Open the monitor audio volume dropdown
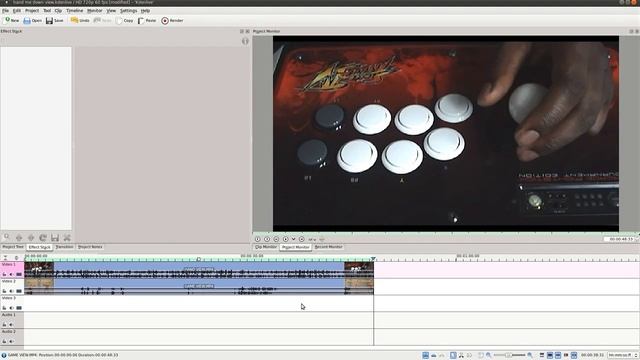This screenshot has height=360, width=640. pyautogui.click(x=312, y=240)
